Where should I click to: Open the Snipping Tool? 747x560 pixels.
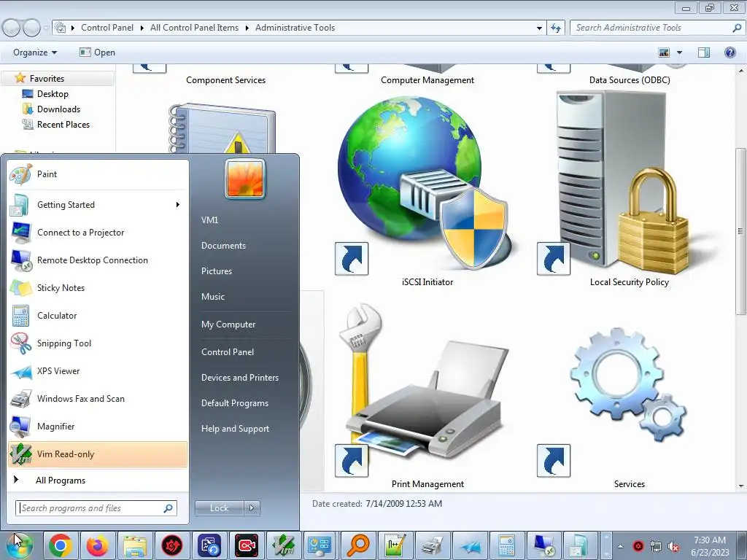pyautogui.click(x=98, y=343)
